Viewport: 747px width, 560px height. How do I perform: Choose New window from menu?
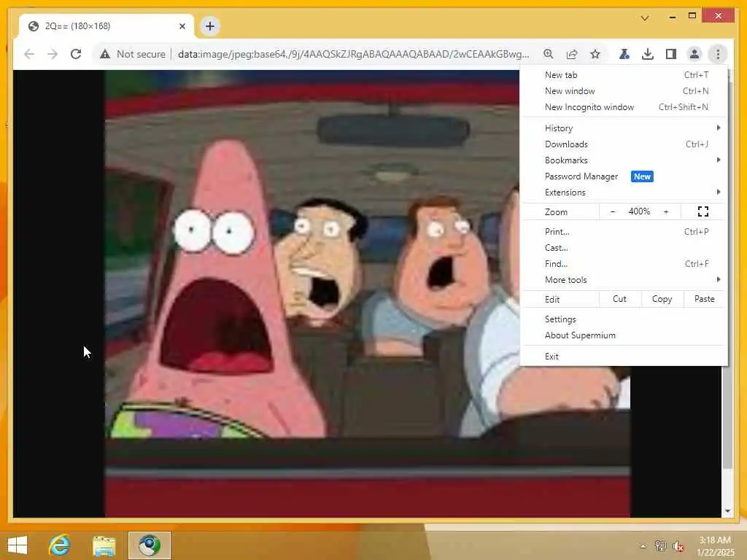[x=624, y=91]
